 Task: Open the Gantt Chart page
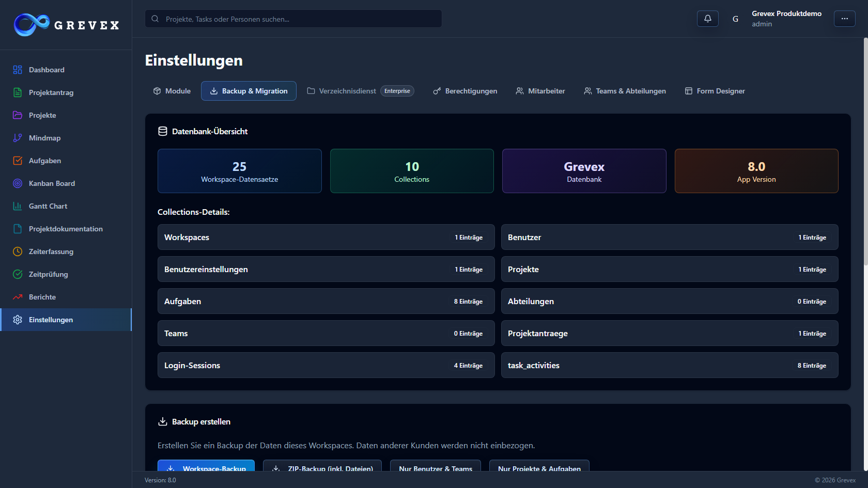click(x=66, y=206)
